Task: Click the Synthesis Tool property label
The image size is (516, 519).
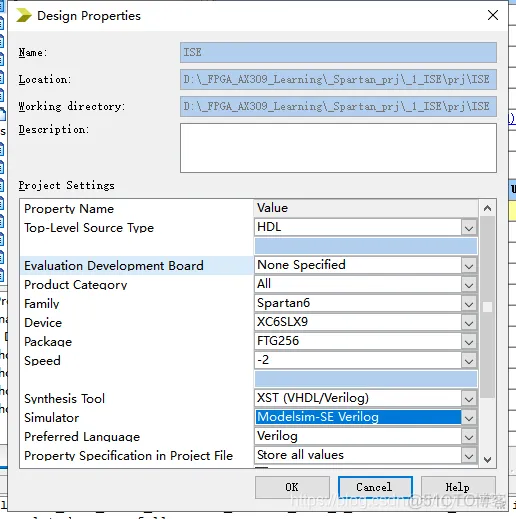Action: coord(64,399)
